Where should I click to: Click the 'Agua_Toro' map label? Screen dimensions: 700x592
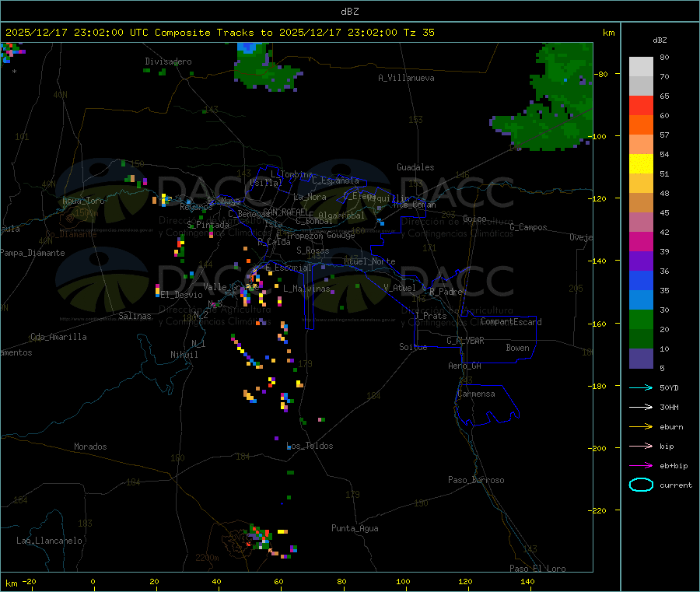83,201
